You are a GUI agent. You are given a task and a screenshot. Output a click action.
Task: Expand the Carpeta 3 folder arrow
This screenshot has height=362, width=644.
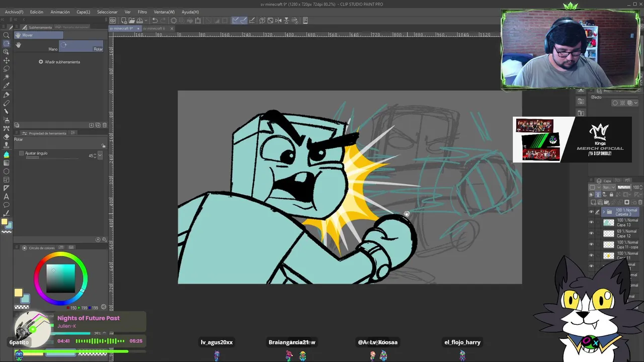click(604, 212)
